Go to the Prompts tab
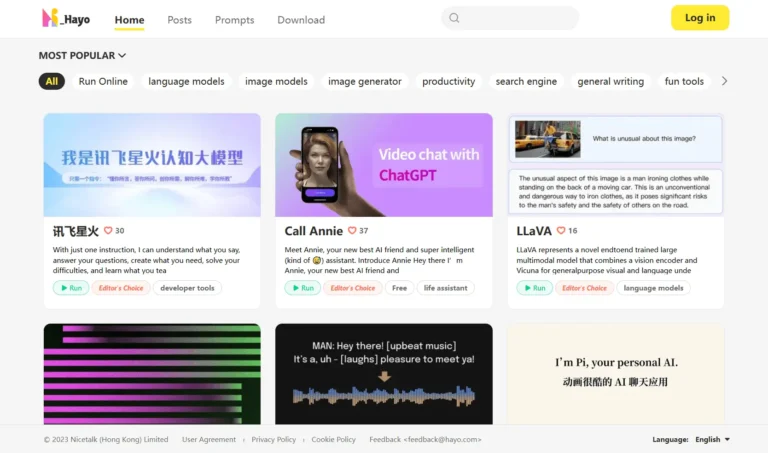The width and height of the screenshot is (768, 453). coord(235,20)
